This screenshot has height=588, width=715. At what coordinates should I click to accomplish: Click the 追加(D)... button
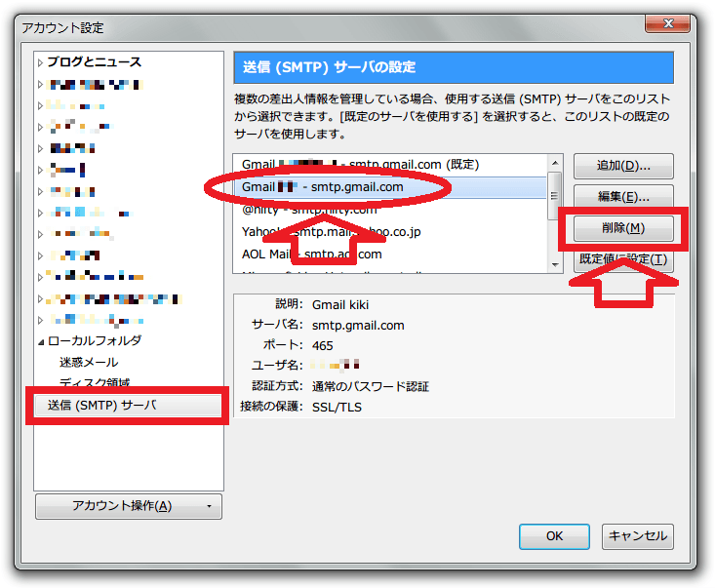(x=623, y=166)
